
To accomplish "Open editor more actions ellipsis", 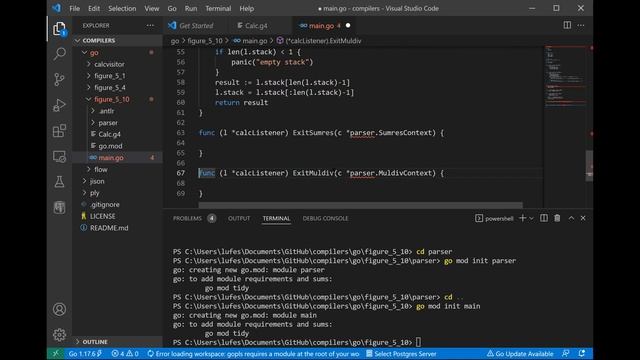I will tap(581, 25).
